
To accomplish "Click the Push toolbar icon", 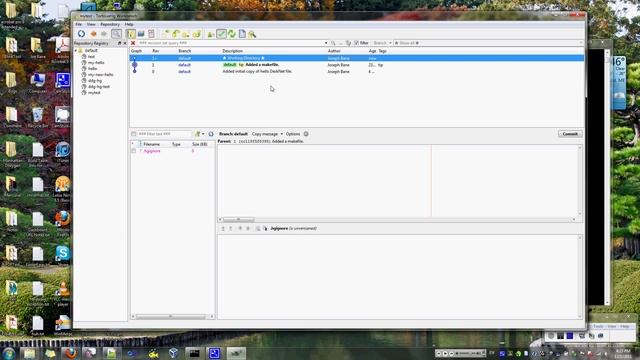I will (196, 34).
